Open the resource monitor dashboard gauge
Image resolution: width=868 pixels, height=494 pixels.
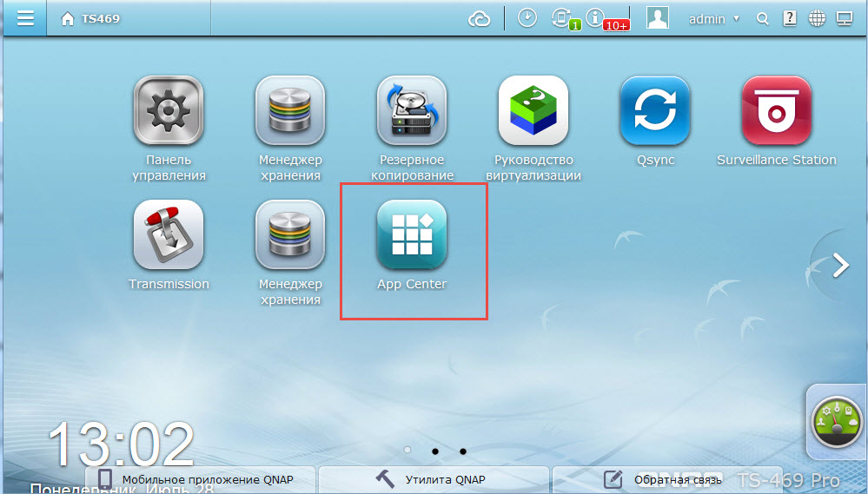tap(837, 422)
